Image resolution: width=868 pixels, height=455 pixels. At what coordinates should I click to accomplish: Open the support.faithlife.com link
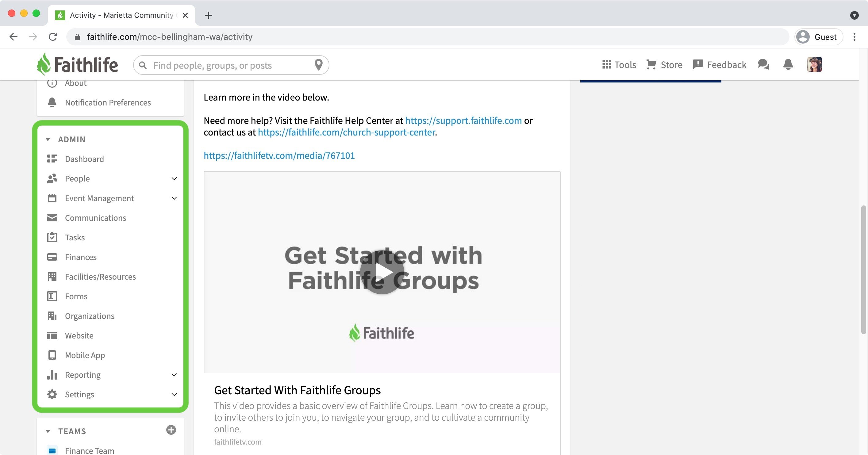coord(463,120)
